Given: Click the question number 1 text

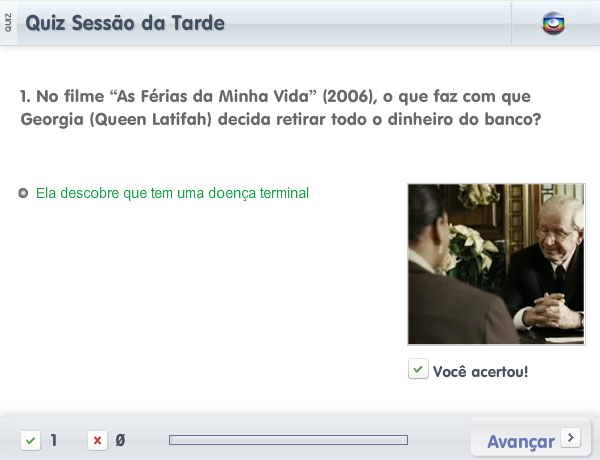Looking at the screenshot, I should pos(25,96).
